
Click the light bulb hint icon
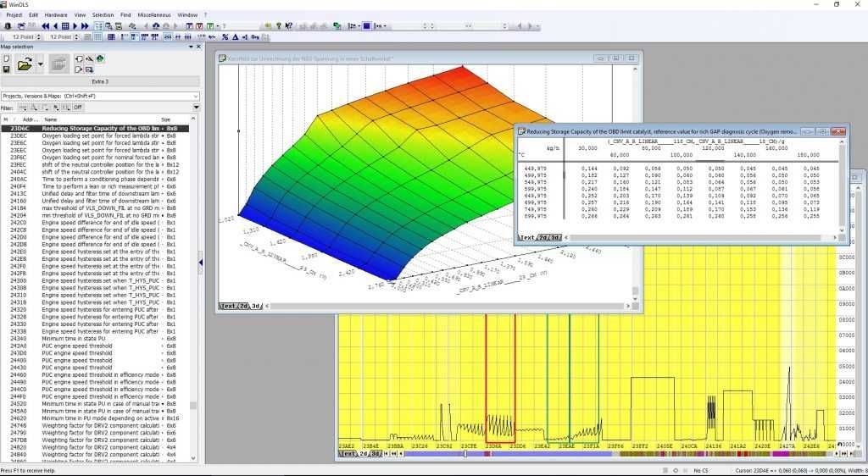point(278,26)
